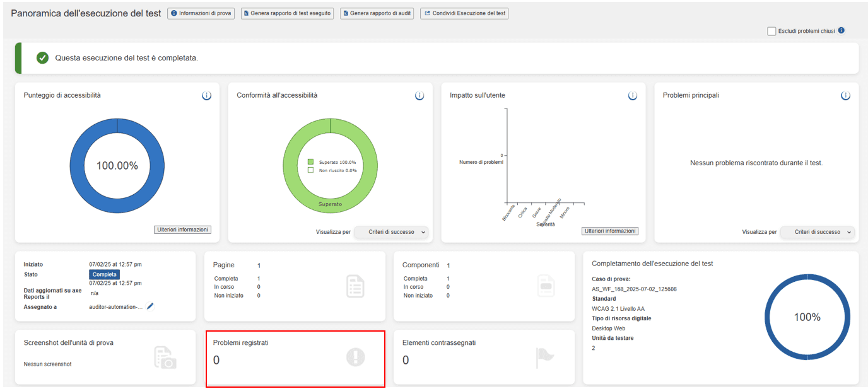Viewport: 868px width, 389px height.
Task: Click the green Superato legend swatch
Action: (x=311, y=162)
